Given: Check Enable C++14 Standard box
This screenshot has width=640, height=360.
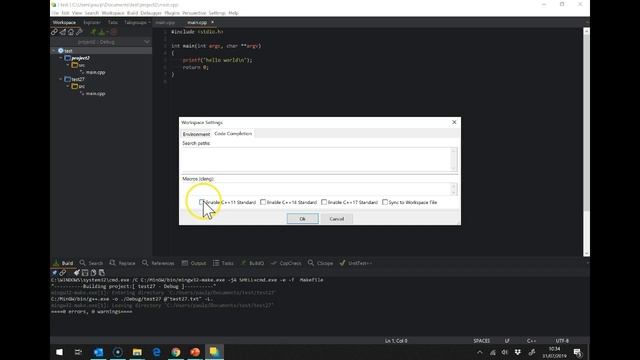Looking at the screenshot, I should 263,202.
